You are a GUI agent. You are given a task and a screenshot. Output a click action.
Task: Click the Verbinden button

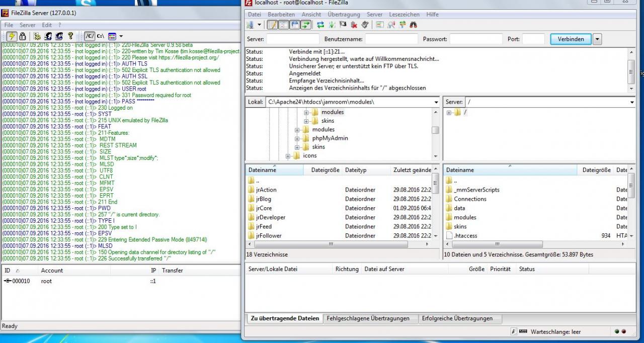(571, 39)
